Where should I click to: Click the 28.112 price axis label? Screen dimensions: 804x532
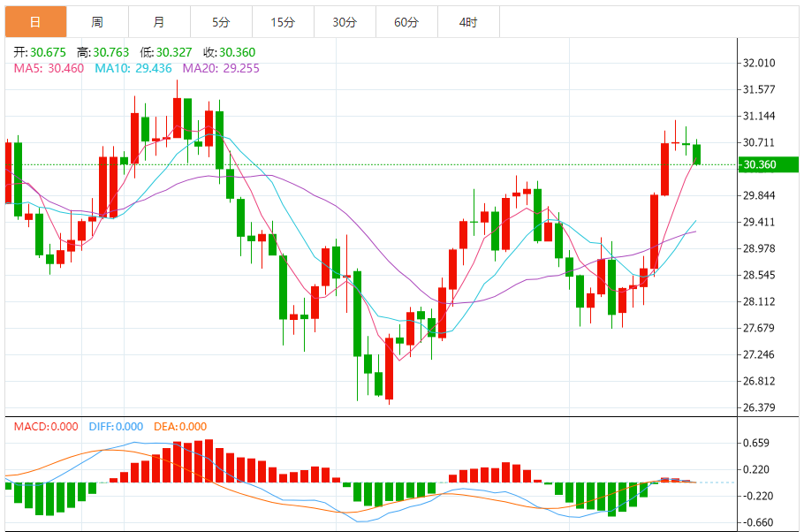pos(759,301)
